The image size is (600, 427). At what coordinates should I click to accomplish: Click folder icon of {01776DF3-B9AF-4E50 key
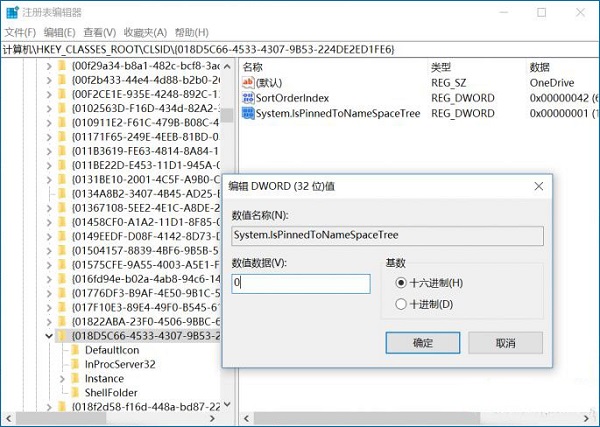(x=62, y=293)
